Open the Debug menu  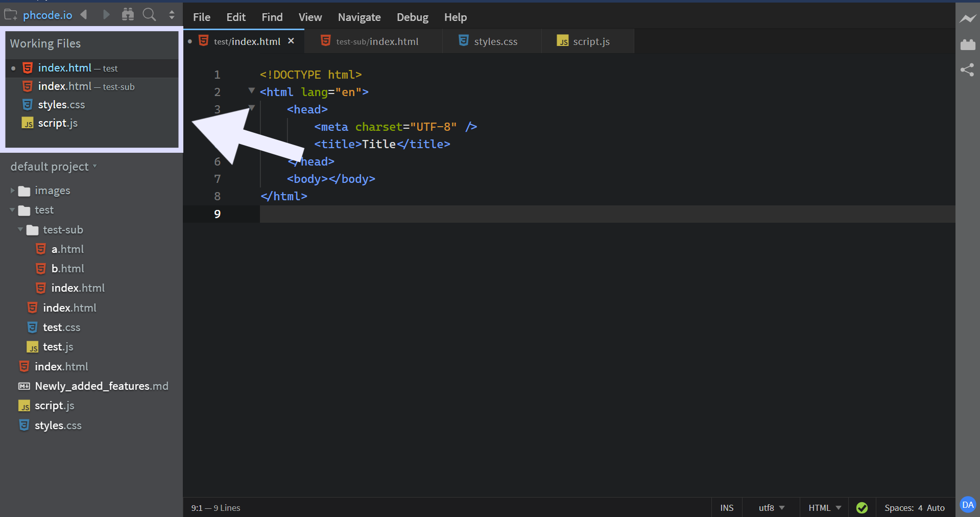tap(412, 17)
